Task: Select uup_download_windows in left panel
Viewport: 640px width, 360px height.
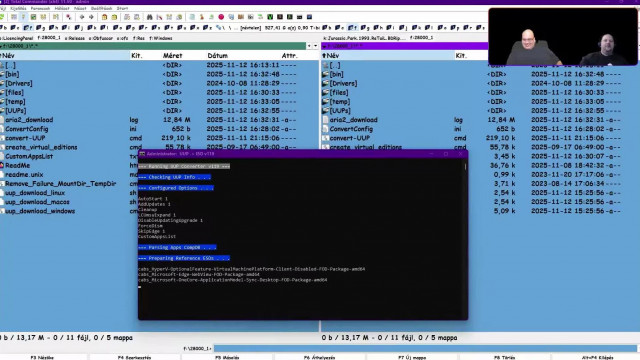Action: pos(40,211)
